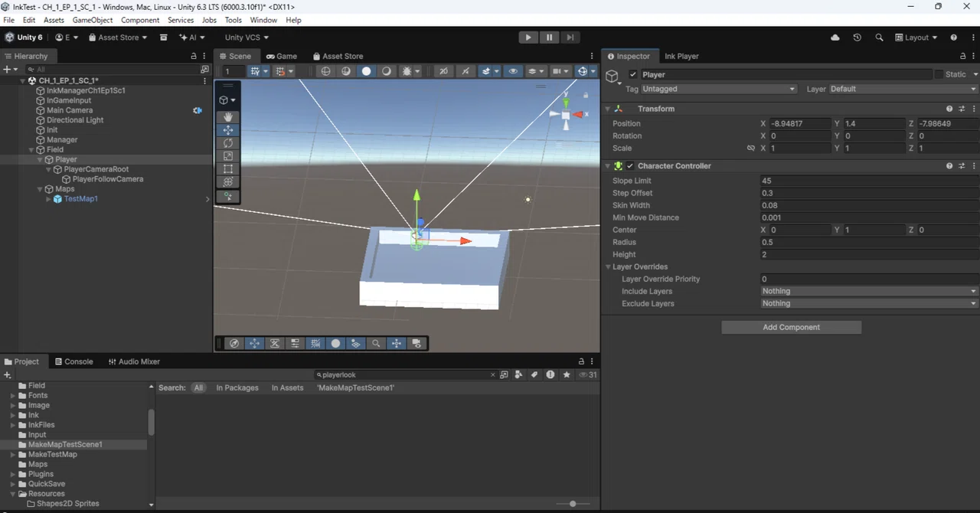Filter search to In Packages

237,388
